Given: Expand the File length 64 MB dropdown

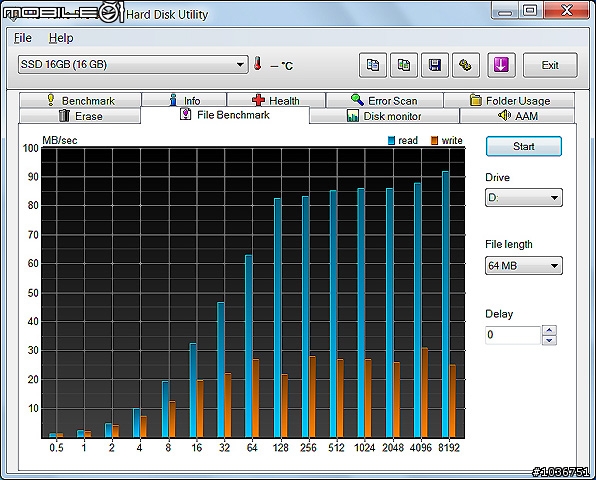Looking at the screenshot, I should pyautogui.click(x=524, y=265).
